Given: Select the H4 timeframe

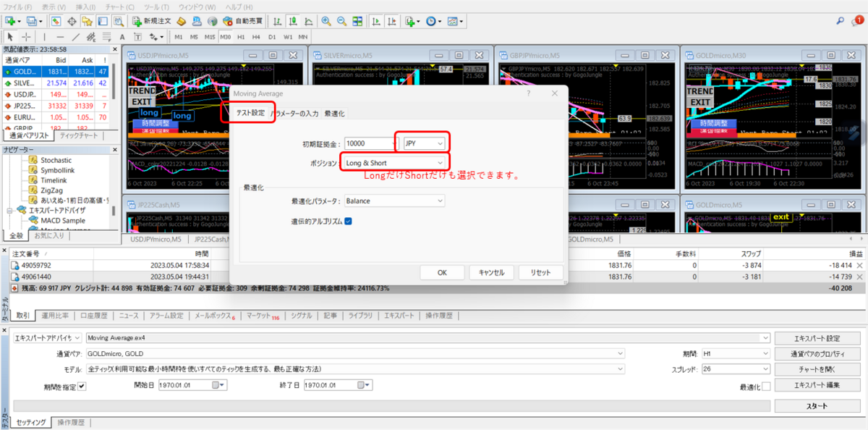Looking at the screenshot, I should point(256,36).
